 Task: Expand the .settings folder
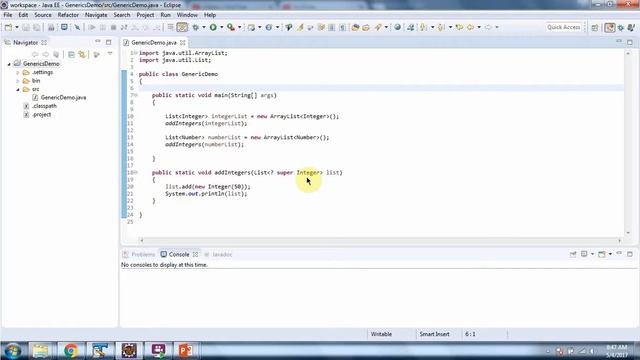18,73
